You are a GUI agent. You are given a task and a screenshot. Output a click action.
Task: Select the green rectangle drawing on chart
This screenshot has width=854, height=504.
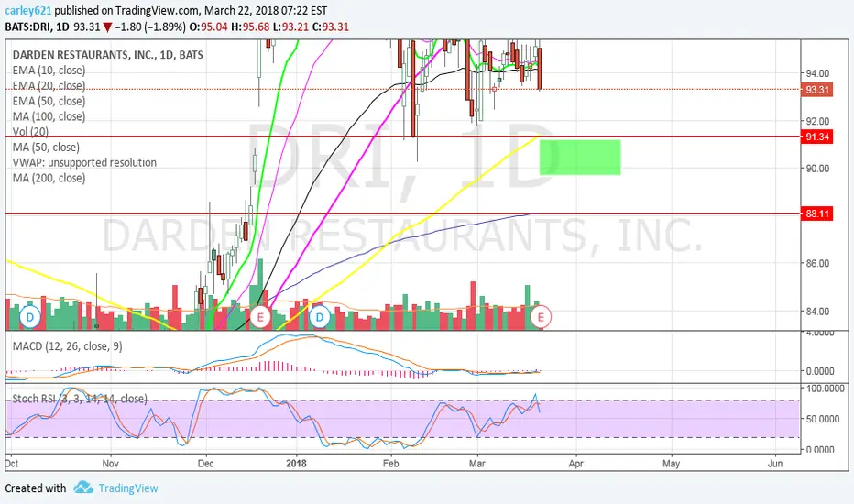(x=580, y=158)
